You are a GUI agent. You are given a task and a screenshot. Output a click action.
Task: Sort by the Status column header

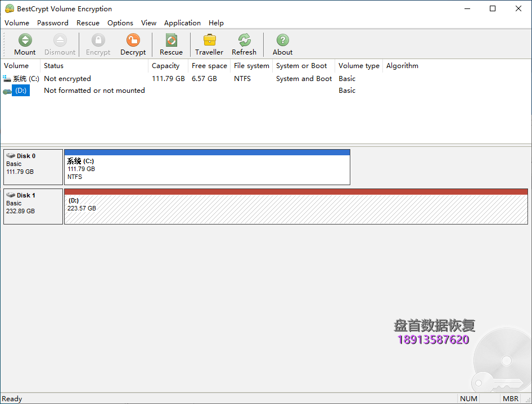[94, 66]
